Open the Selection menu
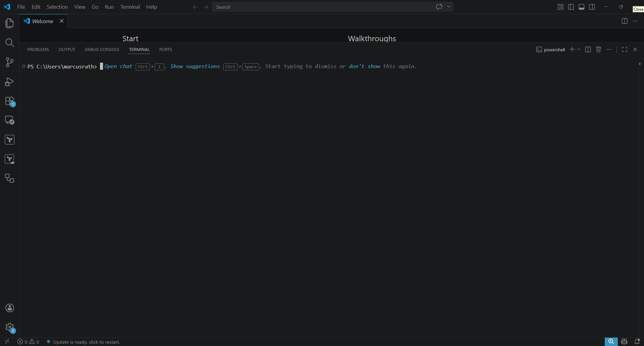644x346 pixels. (57, 7)
